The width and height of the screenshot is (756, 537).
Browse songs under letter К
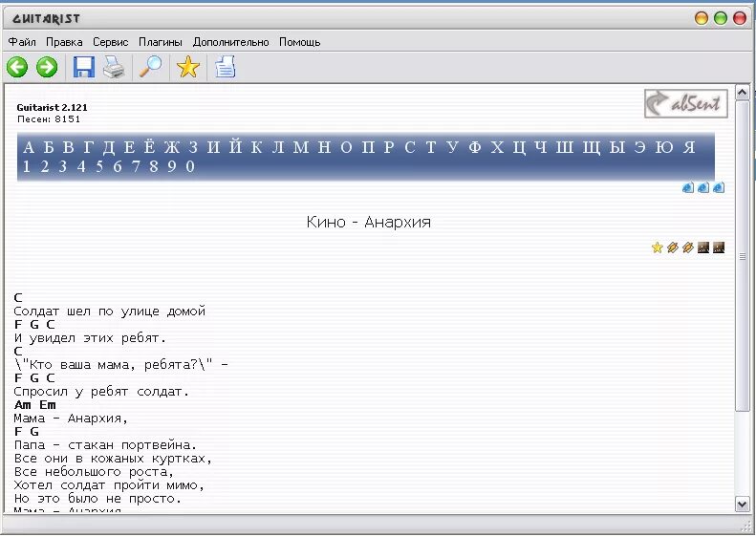pos(256,147)
